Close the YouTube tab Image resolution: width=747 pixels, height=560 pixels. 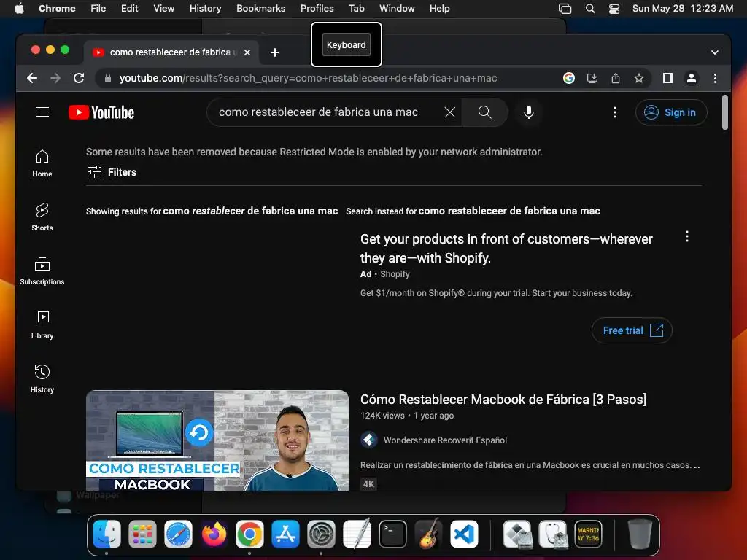[x=247, y=52]
